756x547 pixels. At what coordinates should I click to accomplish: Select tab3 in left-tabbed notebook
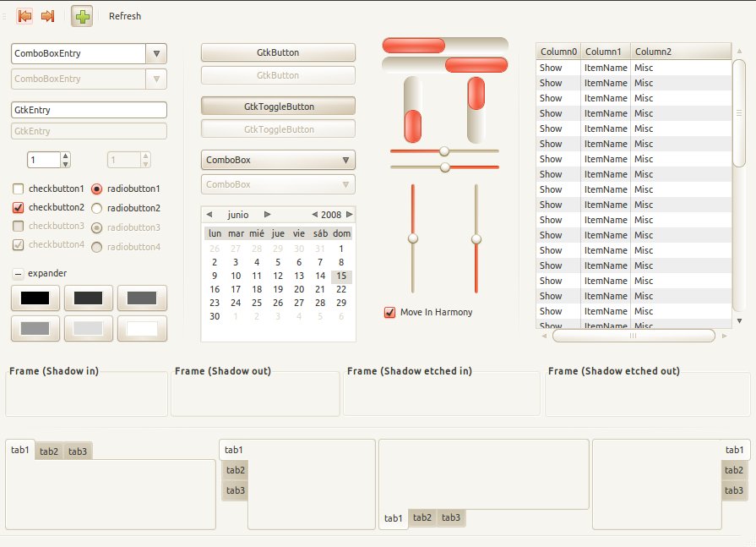pyautogui.click(x=236, y=490)
